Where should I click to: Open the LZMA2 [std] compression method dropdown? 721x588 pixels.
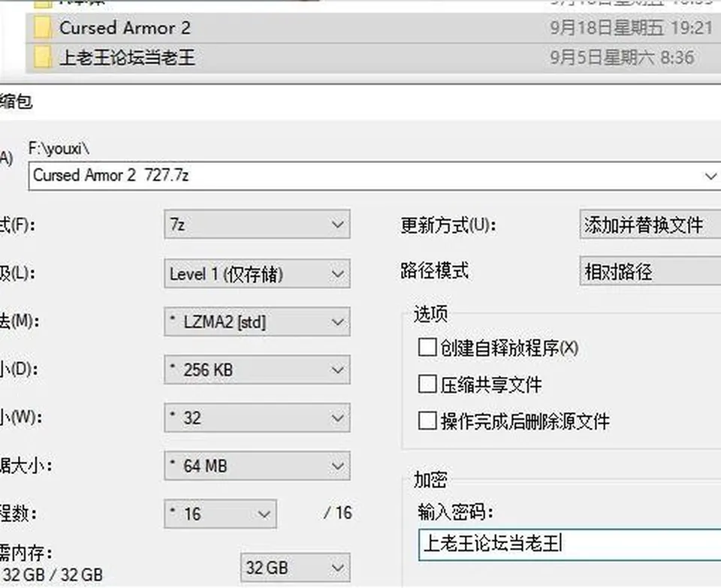257,322
